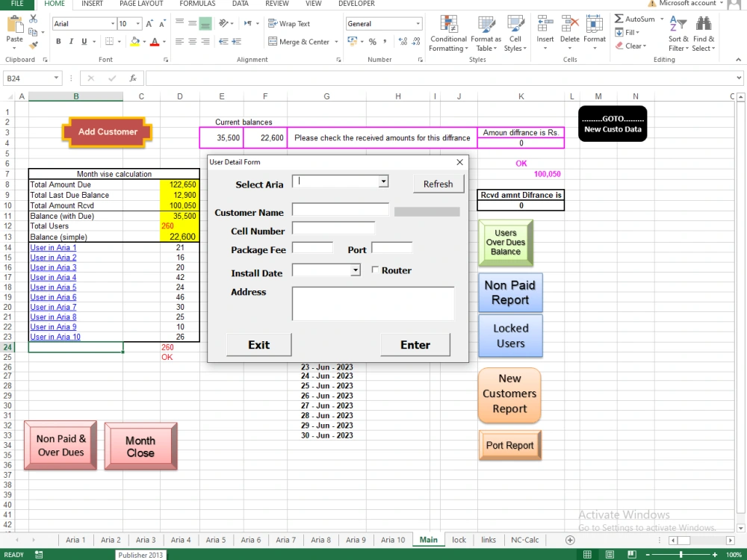The image size is (747, 560).
Task: Open the Select Aria dropdown
Action: pos(382,181)
